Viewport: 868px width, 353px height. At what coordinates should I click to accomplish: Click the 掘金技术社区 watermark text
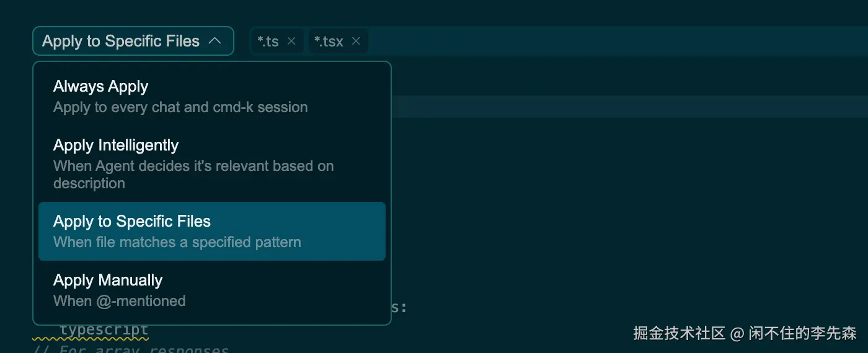[679, 333]
